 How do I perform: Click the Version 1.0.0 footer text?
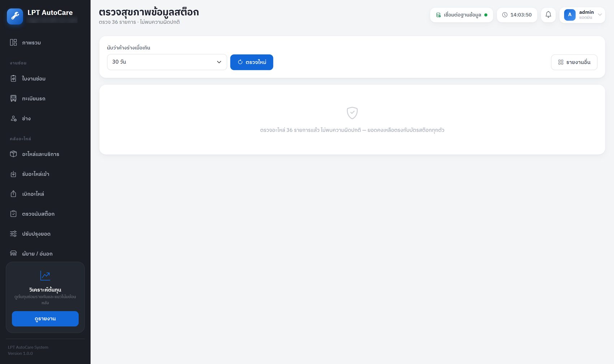(20, 354)
